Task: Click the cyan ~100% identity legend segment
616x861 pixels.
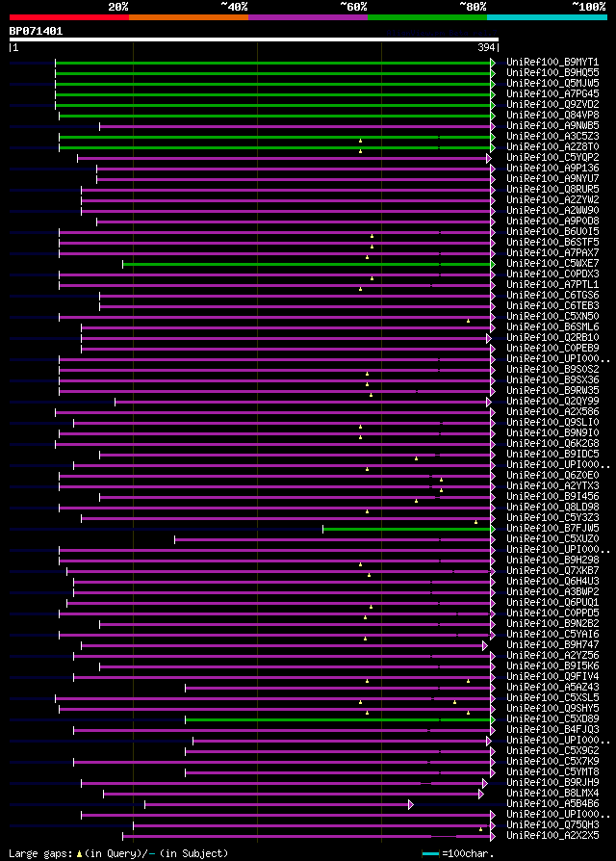Action: tap(547, 17)
